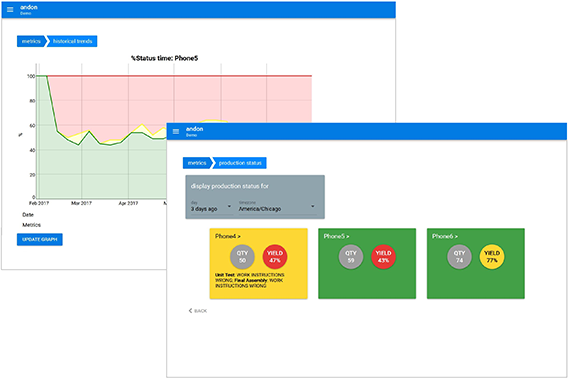Click metrics breadcrumb in production status window

197,163
